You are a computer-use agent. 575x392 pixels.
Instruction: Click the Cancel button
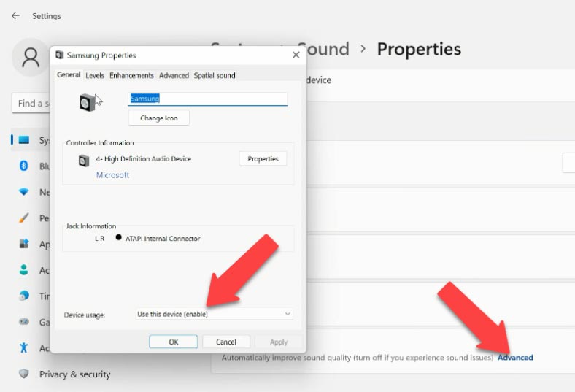tap(226, 342)
